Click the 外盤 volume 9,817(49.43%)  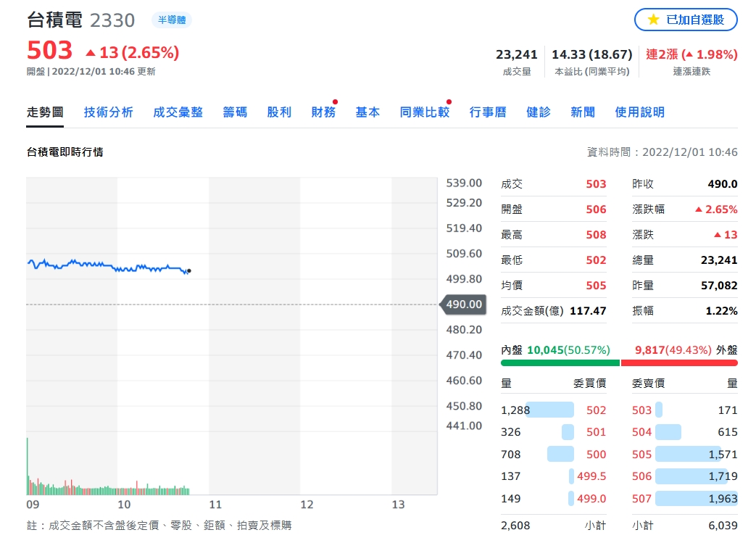click(673, 350)
